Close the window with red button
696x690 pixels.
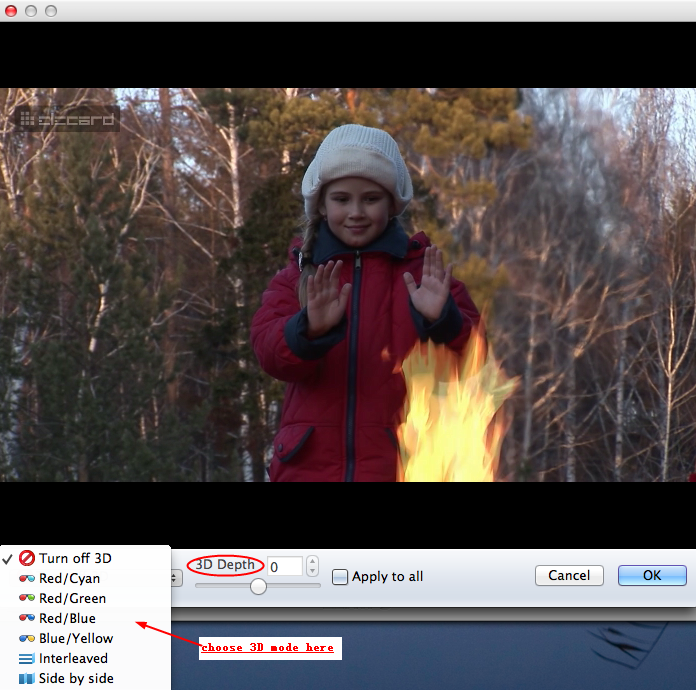[x=11, y=11]
